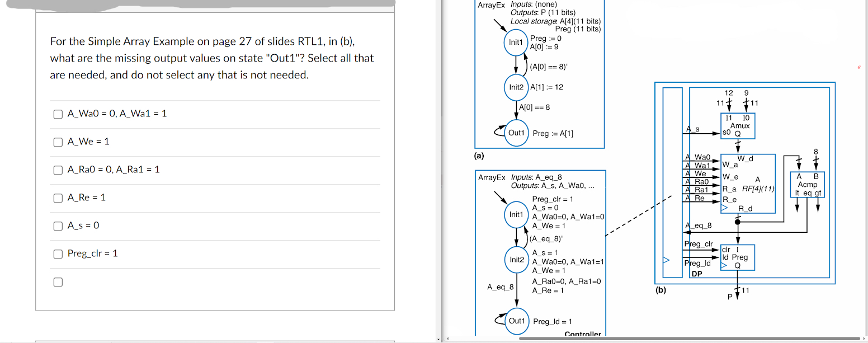Check the 'A_Wa0 = 0, A_Wa1 = 1' option
This screenshot has height=343, width=868.
pos(57,114)
